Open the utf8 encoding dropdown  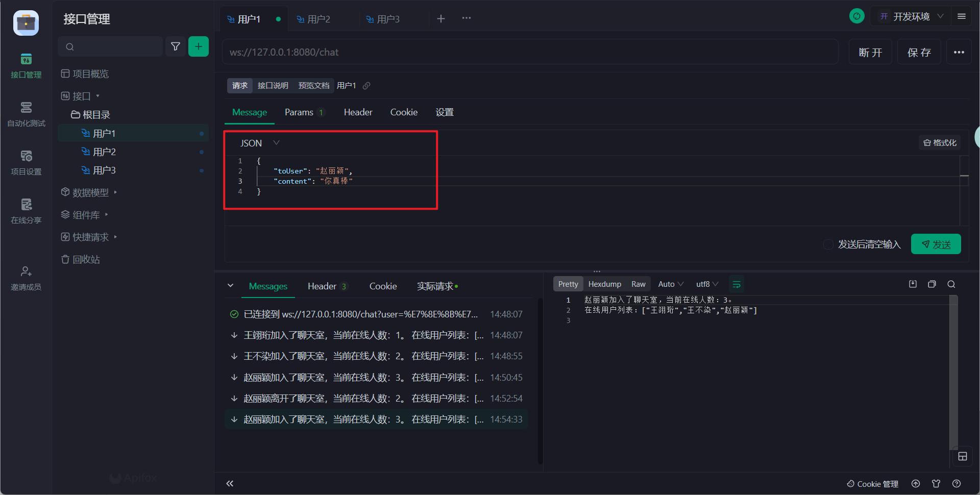click(706, 284)
